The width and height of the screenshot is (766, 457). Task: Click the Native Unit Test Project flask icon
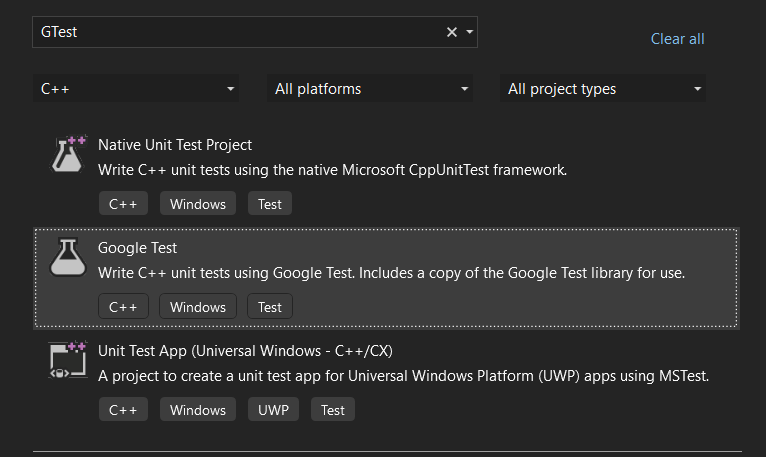tap(68, 154)
